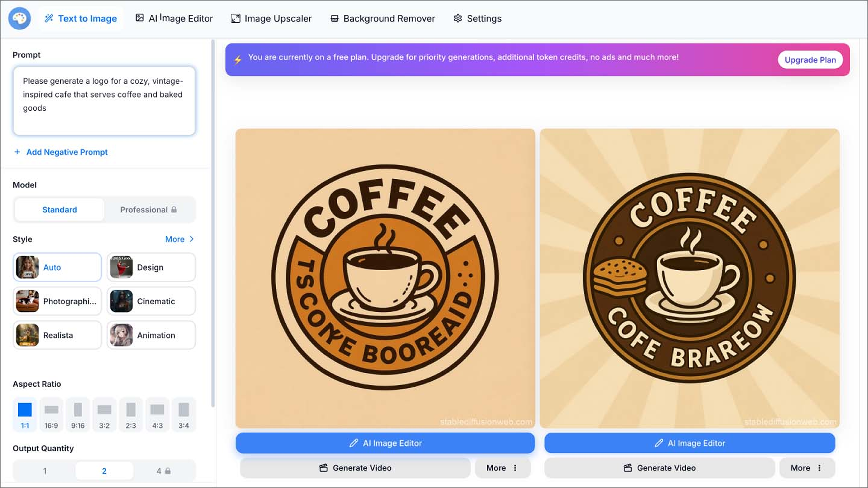Select the 1:1 aspect ratio icon
Screen dimensions: 868x488
coord(25,415)
